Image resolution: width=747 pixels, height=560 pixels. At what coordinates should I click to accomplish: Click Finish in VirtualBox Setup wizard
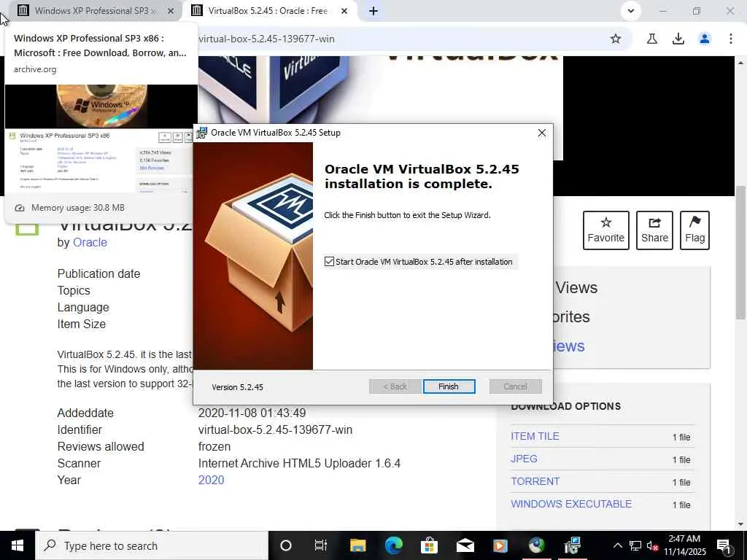pyautogui.click(x=449, y=386)
